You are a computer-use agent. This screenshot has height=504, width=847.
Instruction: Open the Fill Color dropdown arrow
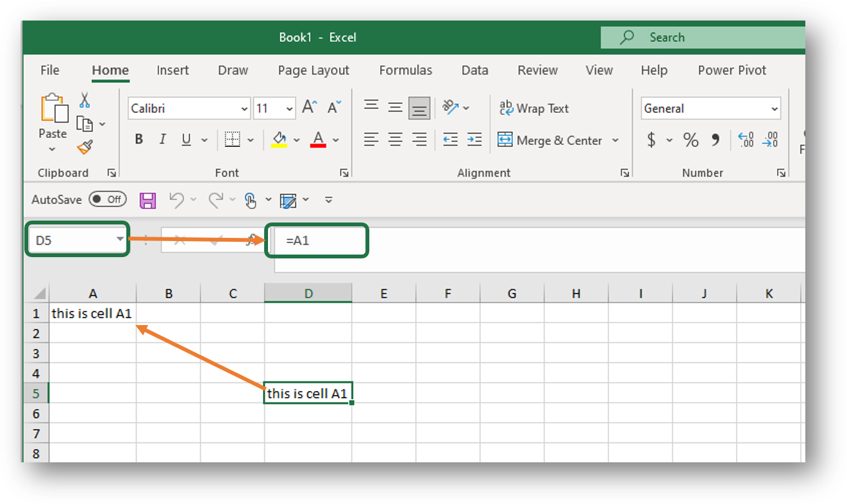pos(297,139)
